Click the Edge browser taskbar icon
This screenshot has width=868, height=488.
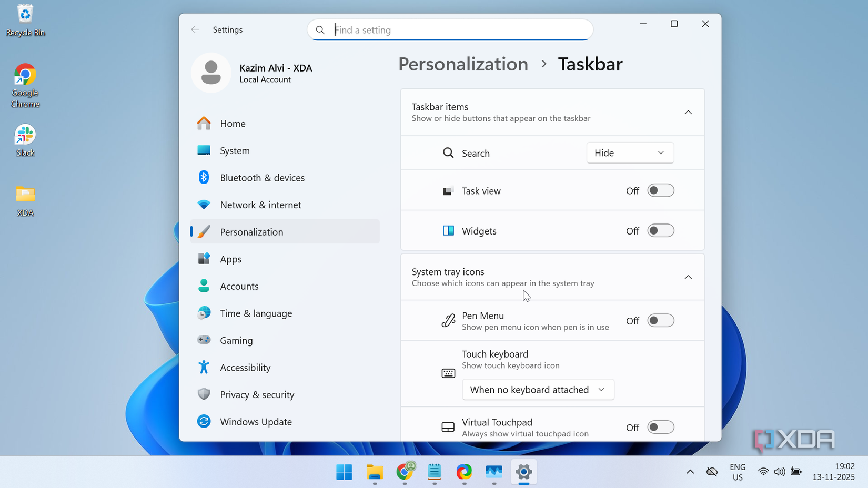point(464,472)
